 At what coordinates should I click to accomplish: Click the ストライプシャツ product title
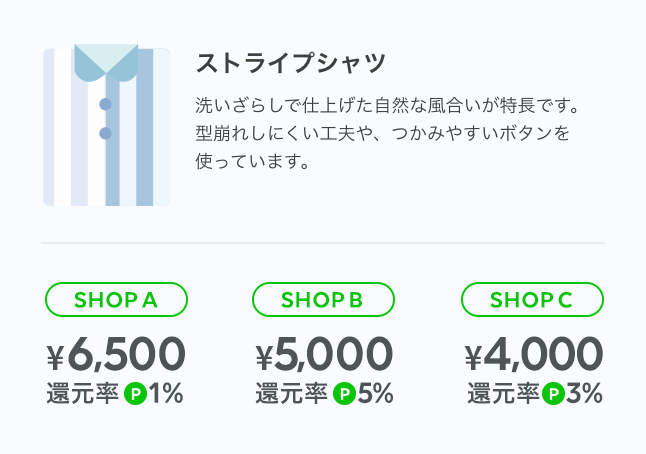pyautogui.click(x=291, y=63)
